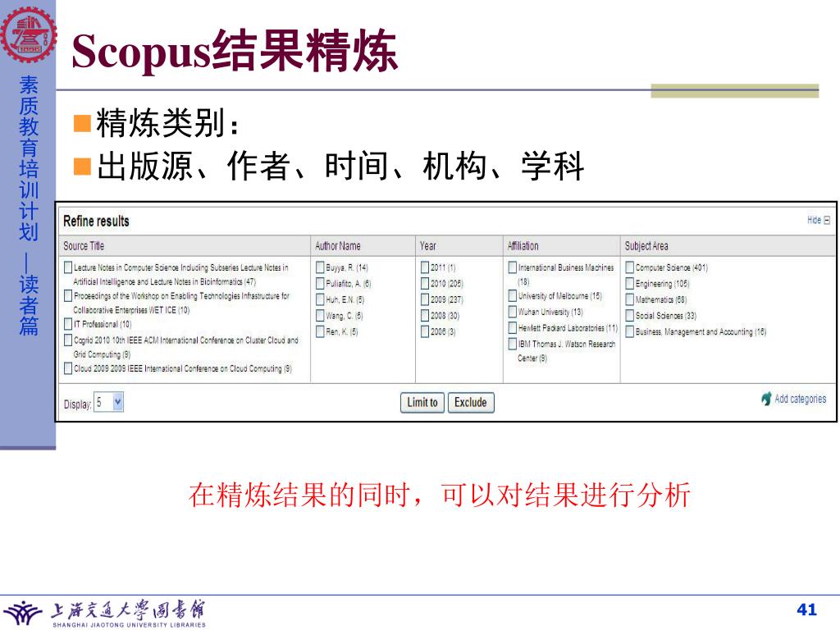840x630 pixels.
Task: Check the International Business Machines affiliation box
Action: pyautogui.click(x=513, y=267)
